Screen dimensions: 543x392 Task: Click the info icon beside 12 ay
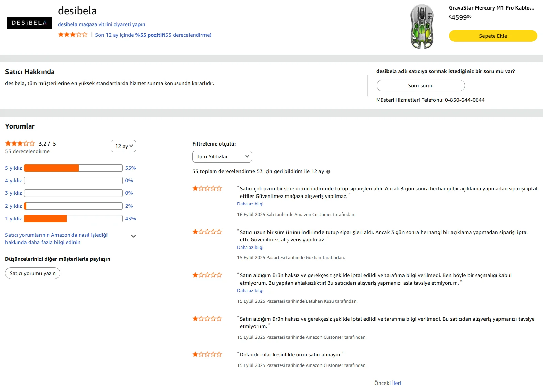[x=328, y=172]
